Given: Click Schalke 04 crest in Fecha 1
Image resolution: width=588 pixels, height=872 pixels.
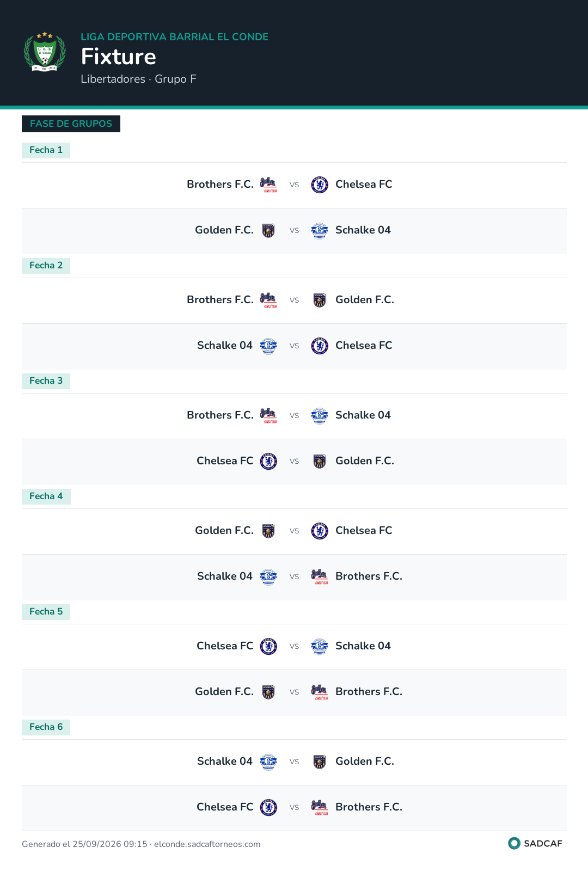Looking at the screenshot, I should pos(320,231).
